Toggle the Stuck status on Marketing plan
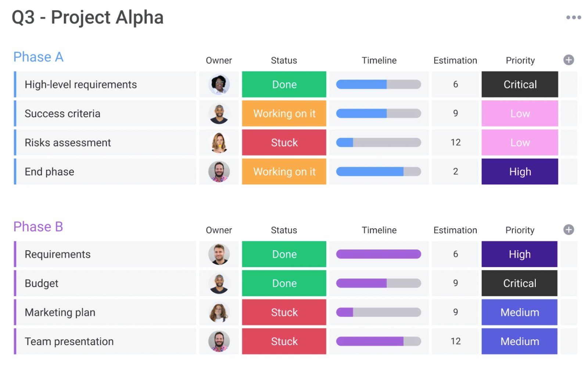588x366 pixels. point(284,312)
